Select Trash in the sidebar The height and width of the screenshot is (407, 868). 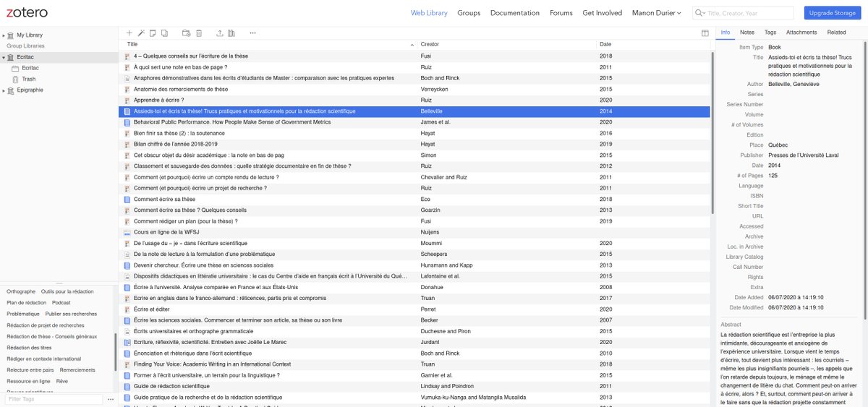pos(59,79)
